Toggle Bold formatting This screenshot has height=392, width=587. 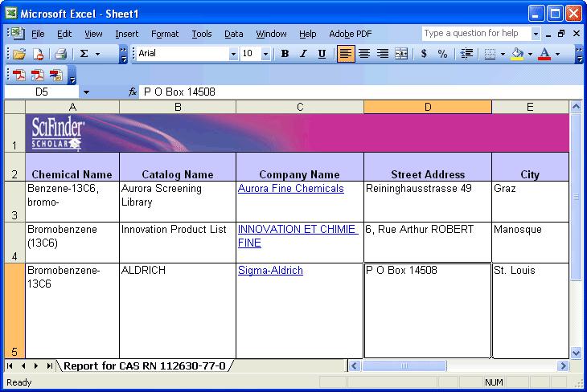tap(285, 54)
